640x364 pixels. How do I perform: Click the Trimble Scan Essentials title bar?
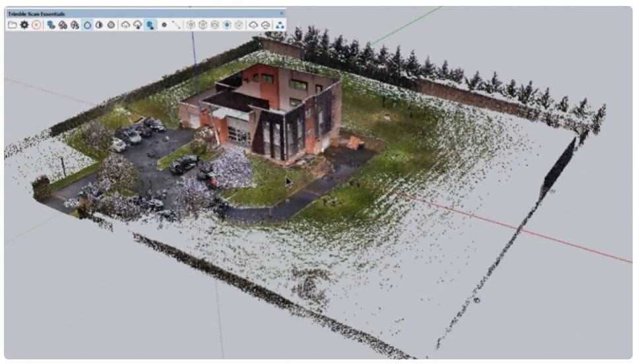(x=146, y=13)
